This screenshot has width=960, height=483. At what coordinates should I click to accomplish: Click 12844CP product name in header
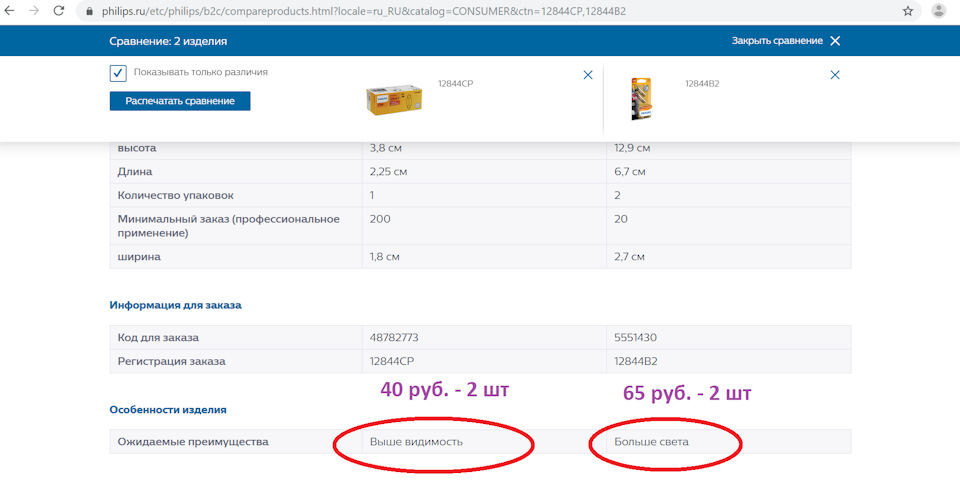point(456,84)
